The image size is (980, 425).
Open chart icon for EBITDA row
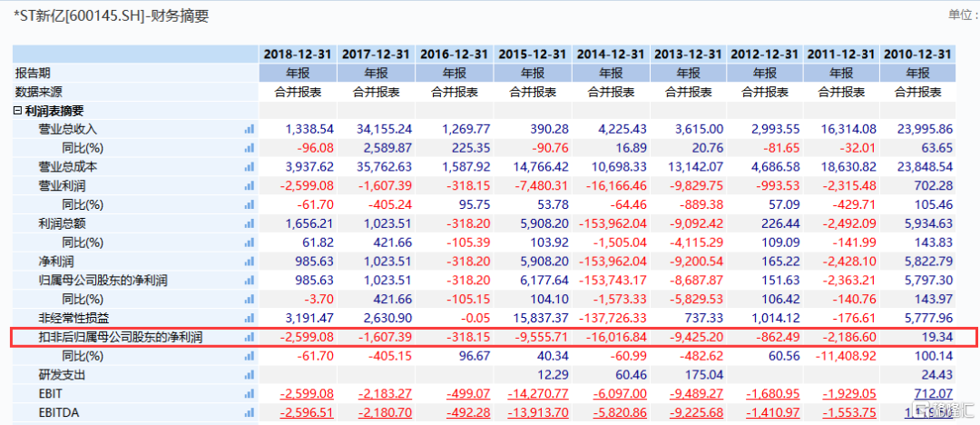[250, 413]
